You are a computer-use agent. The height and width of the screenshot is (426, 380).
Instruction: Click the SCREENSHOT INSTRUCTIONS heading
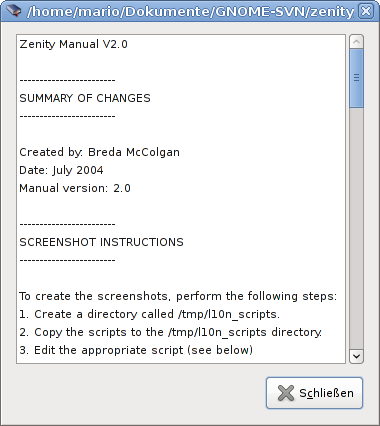click(101, 242)
